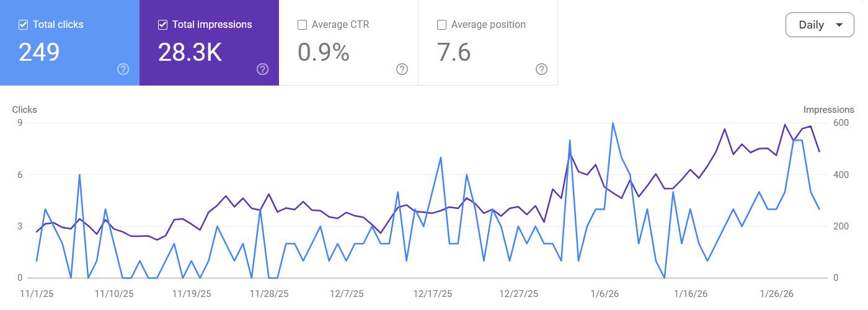Click the 12/17/25 date axis label

(432, 293)
